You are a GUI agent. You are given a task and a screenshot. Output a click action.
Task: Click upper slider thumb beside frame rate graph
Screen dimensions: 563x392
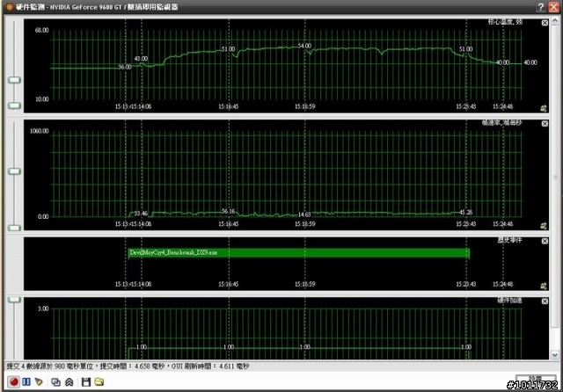pos(14,171)
